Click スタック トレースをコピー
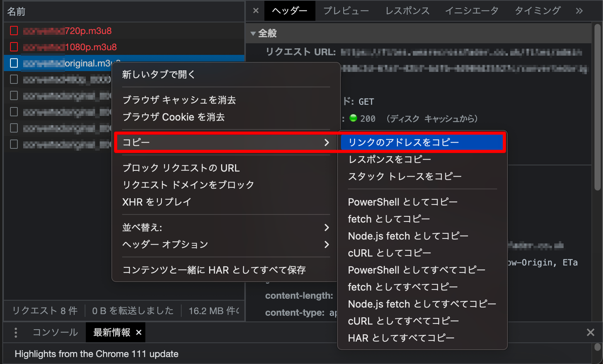Image resolution: width=603 pixels, height=364 pixels. point(422,177)
